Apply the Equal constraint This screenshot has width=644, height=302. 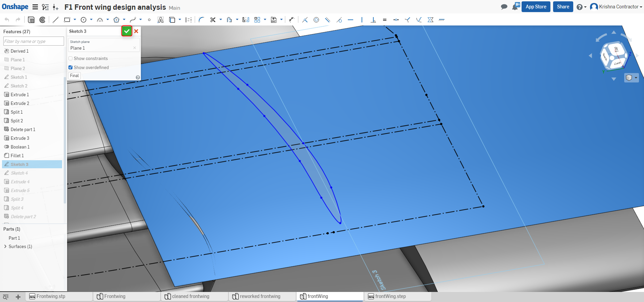[385, 20]
